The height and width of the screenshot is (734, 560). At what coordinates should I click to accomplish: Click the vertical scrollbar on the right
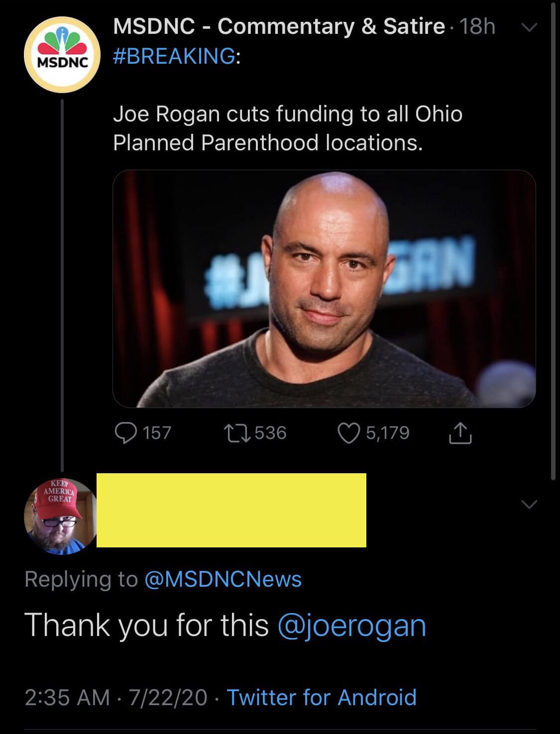[554, 239]
